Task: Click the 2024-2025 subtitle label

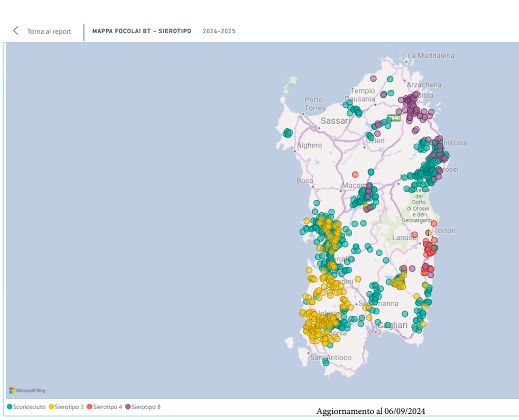Action: click(x=219, y=32)
